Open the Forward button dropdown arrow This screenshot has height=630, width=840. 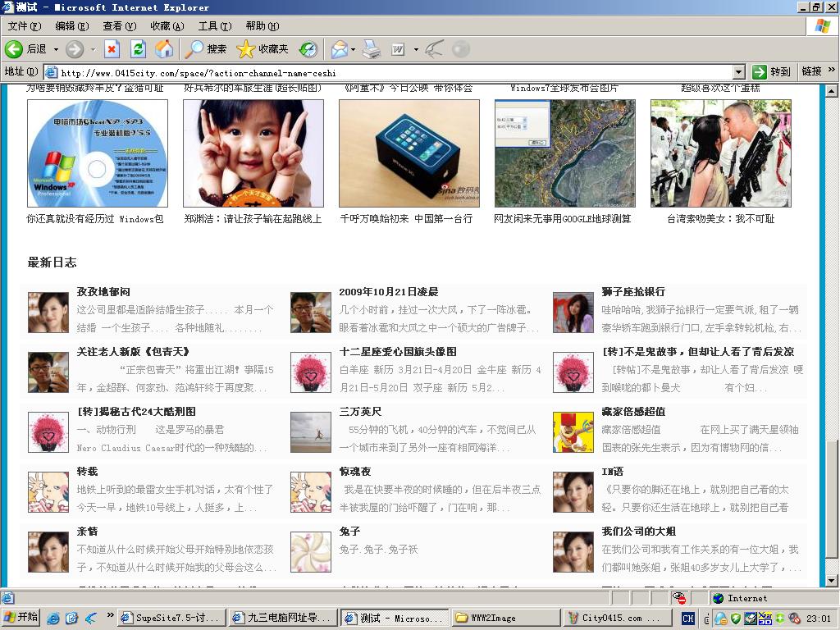(93, 49)
